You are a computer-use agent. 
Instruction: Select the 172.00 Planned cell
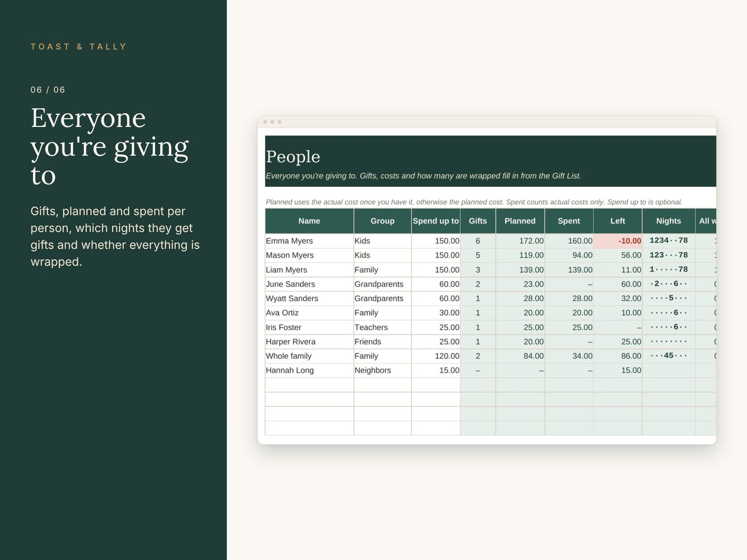520,241
